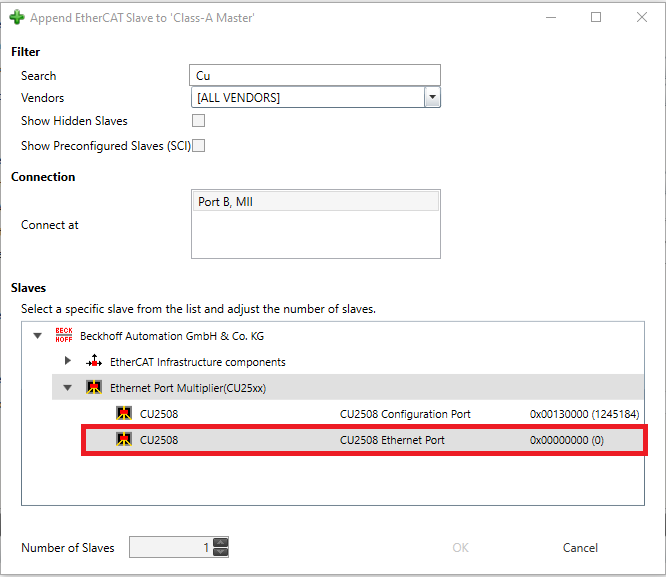Click the Ethernet Port Multiplier category icon
The height and width of the screenshot is (578, 666).
[93, 387]
